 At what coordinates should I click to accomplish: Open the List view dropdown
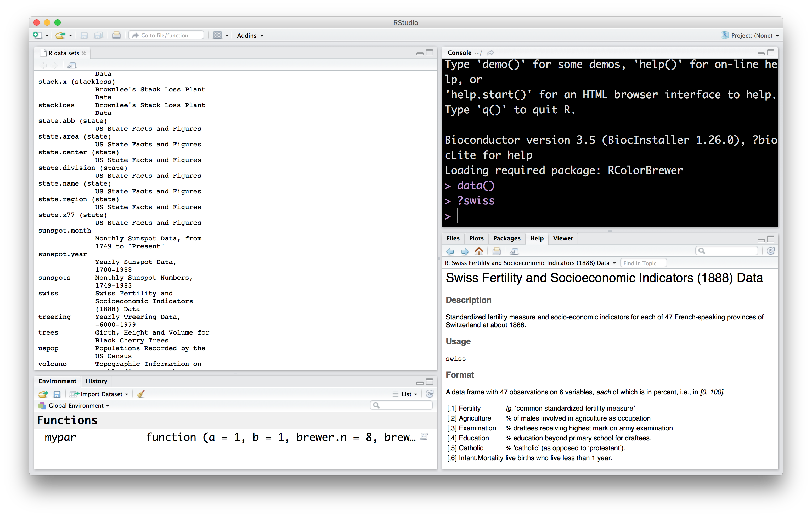[405, 394]
